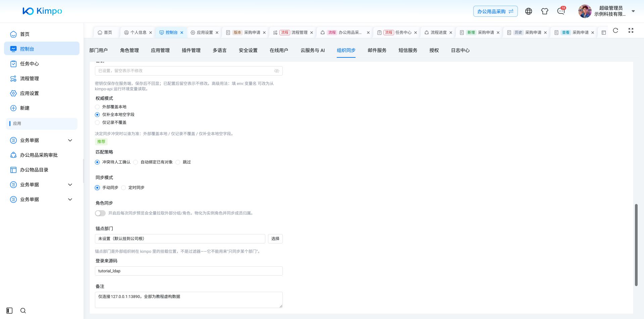Open 任务中心 in sidebar
The height and width of the screenshot is (319, 644).
[x=42, y=63]
